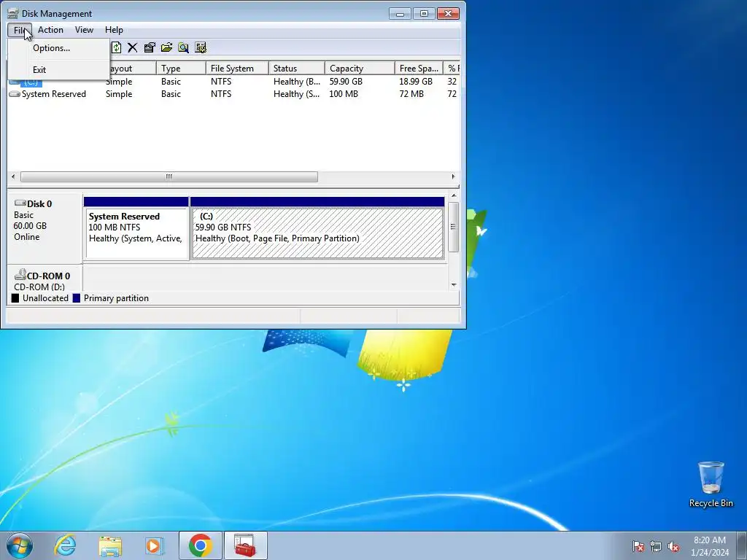Click the Open folder toolbar icon
The width and height of the screenshot is (747, 560).
click(x=166, y=47)
